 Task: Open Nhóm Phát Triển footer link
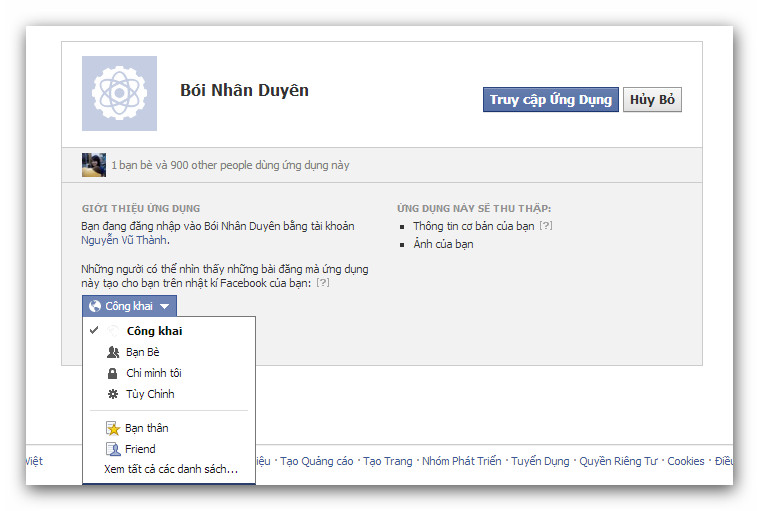point(462,461)
